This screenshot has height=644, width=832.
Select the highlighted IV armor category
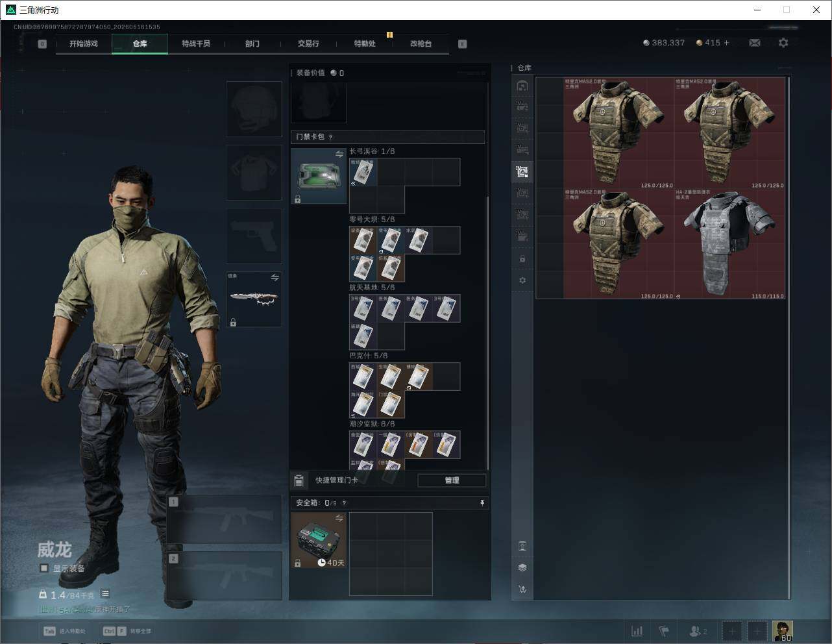click(x=522, y=171)
